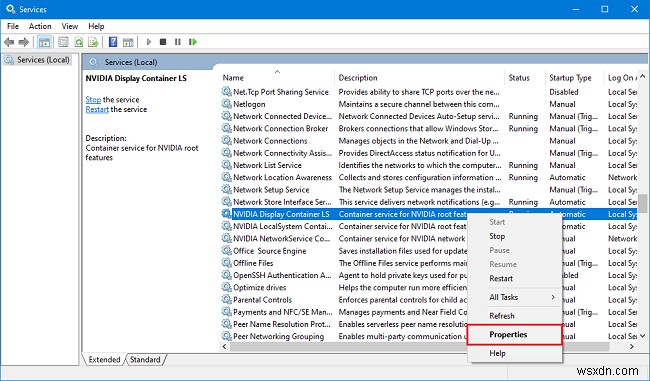Click the Export List toolbar icon
This screenshot has height=381, width=650.
point(93,42)
